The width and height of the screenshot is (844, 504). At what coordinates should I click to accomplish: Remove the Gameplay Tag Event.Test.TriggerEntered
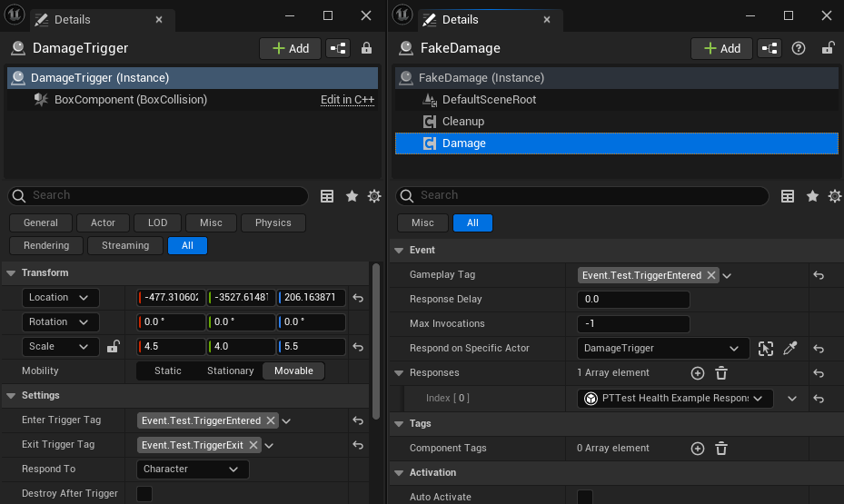coord(711,275)
